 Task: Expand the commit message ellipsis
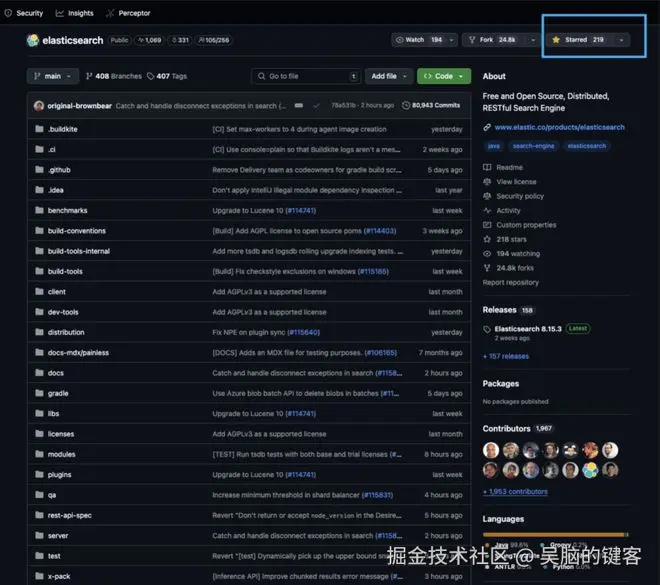pyautogui.click(x=298, y=105)
